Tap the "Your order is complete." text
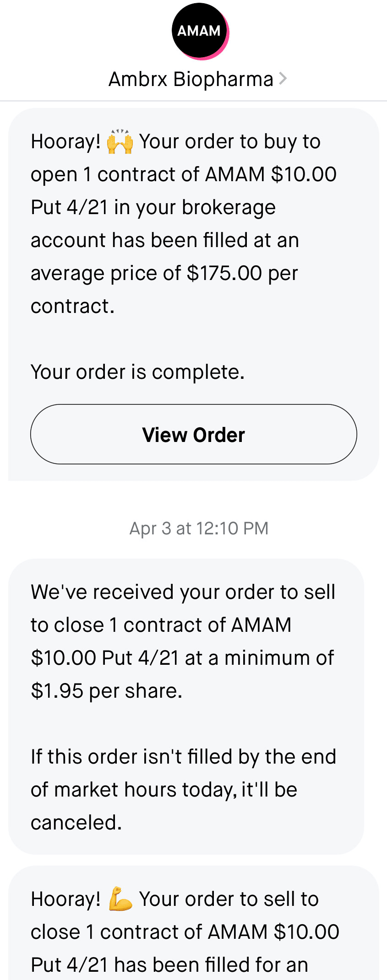 [137, 372]
